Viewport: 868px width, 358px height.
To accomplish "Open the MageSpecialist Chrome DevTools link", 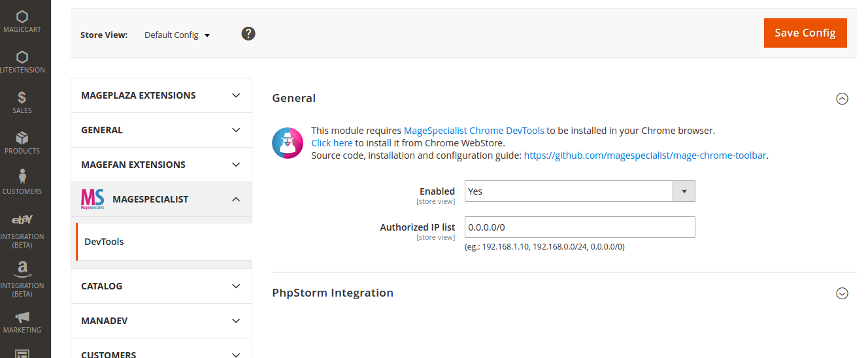I will pyautogui.click(x=474, y=131).
